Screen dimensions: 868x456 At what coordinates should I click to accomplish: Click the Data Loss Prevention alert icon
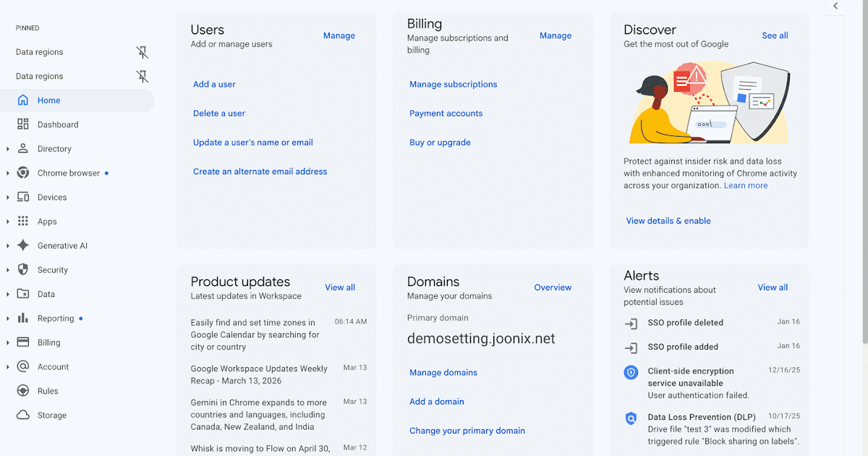pyautogui.click(x=631, y=418)
